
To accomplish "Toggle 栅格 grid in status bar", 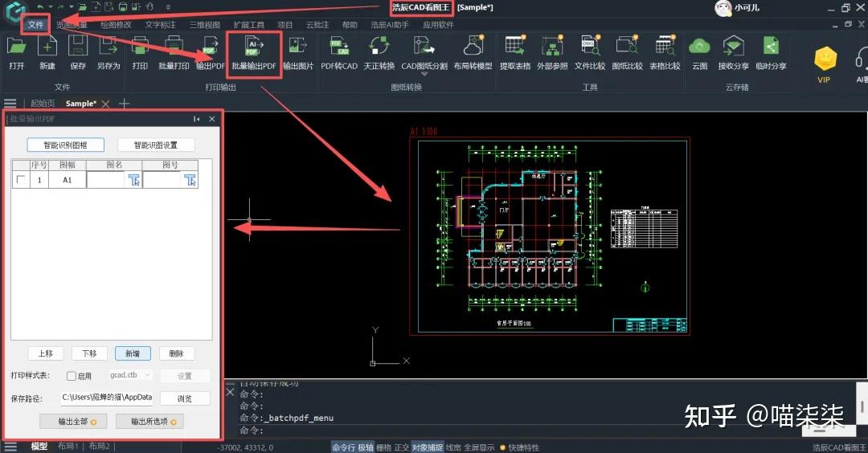I will [x=383, y=447].
